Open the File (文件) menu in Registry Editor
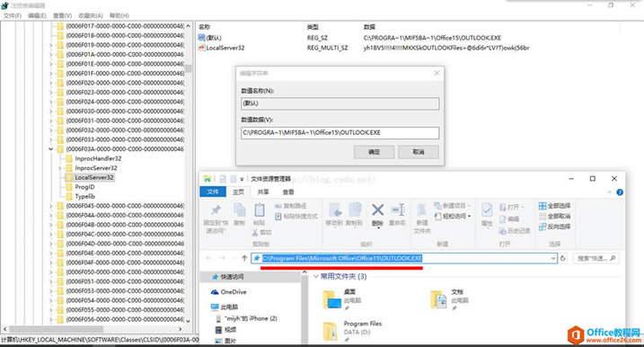Viewport: 644px width, 347px height. [13, 15]
